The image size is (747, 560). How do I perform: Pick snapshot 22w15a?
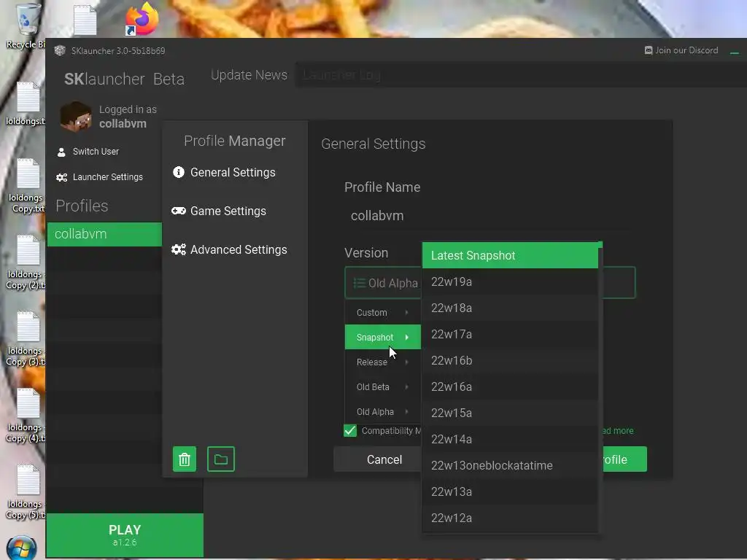[x=510, y=413]
